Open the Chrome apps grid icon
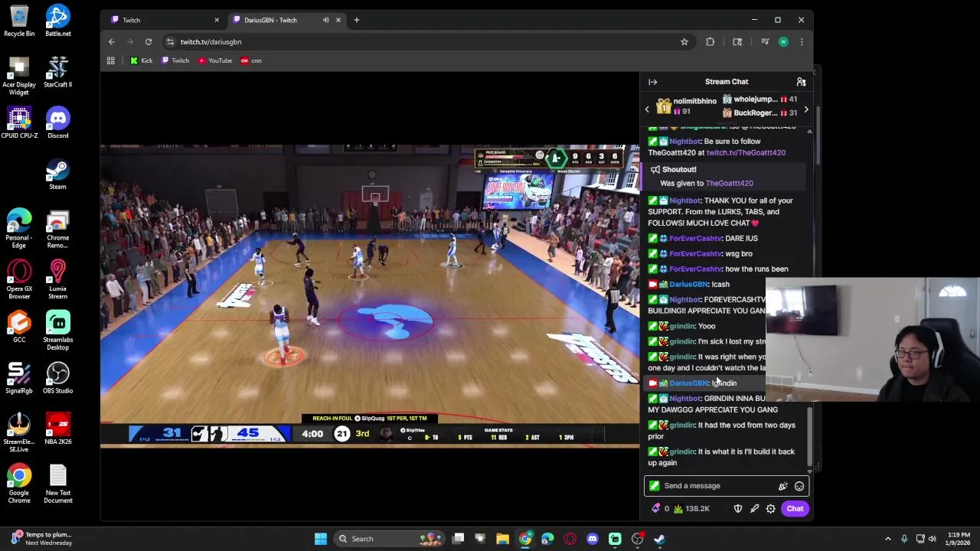980x551 pixels. pos(111,60)
